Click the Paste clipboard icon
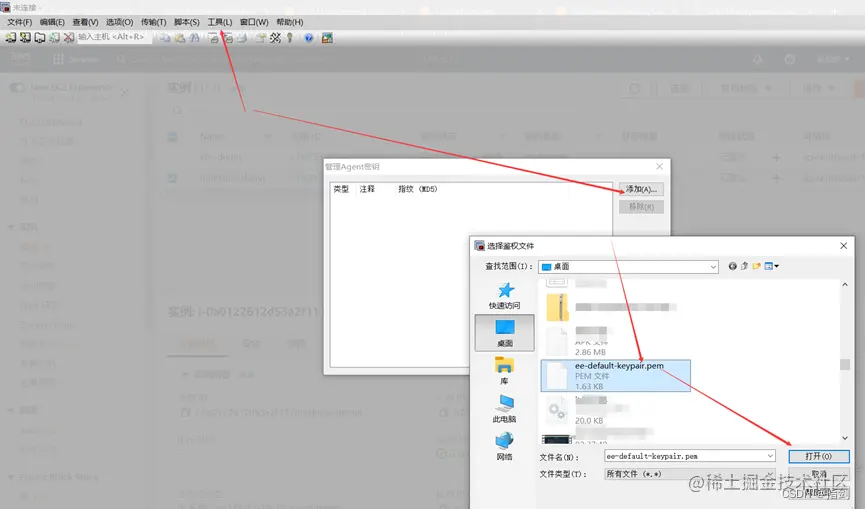Image resolution: width=865 pixels, height=509 pixels. coord(180,37)
